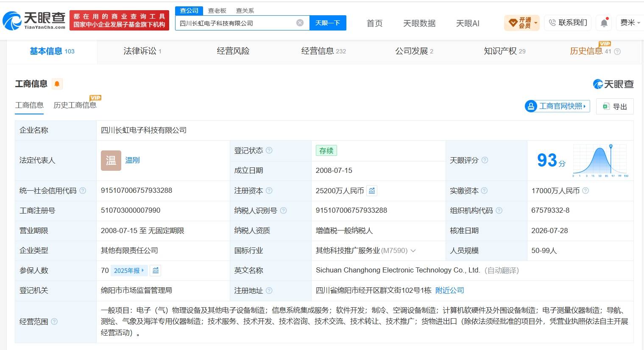644x350 pixels.
Task: Click the help icon next to 经营范围
Action: (x=54, y=322)
